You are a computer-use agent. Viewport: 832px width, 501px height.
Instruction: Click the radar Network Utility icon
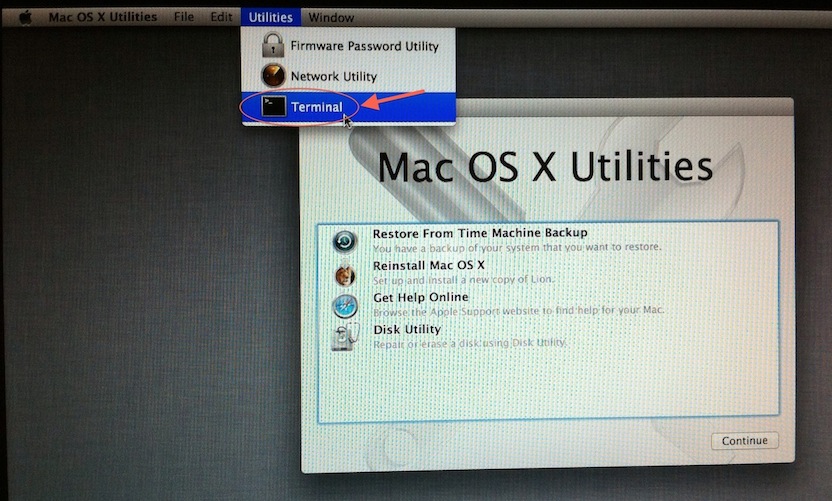click(x=273, y=75)
